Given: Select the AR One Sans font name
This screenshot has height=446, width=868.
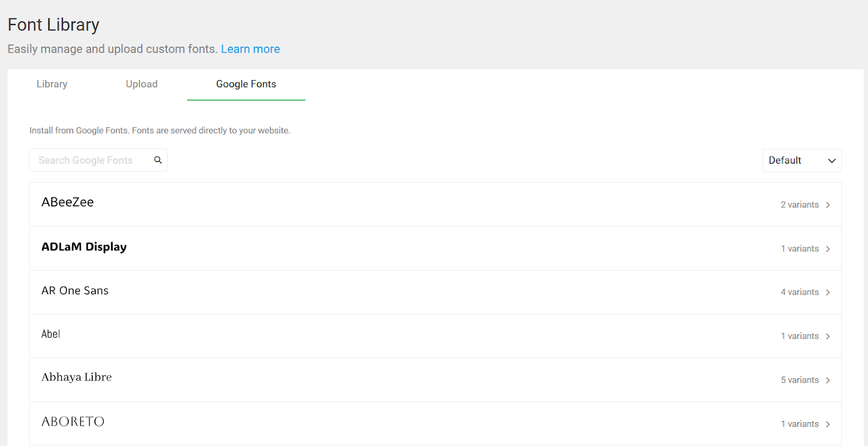Looking at the screenshot, I should pos(75,290).
